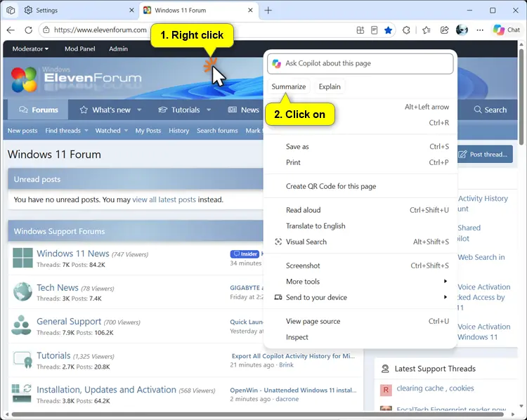Viewport: 527px width, 420px height.
Task: Open Admin link
Action: [x=118, y=48]
